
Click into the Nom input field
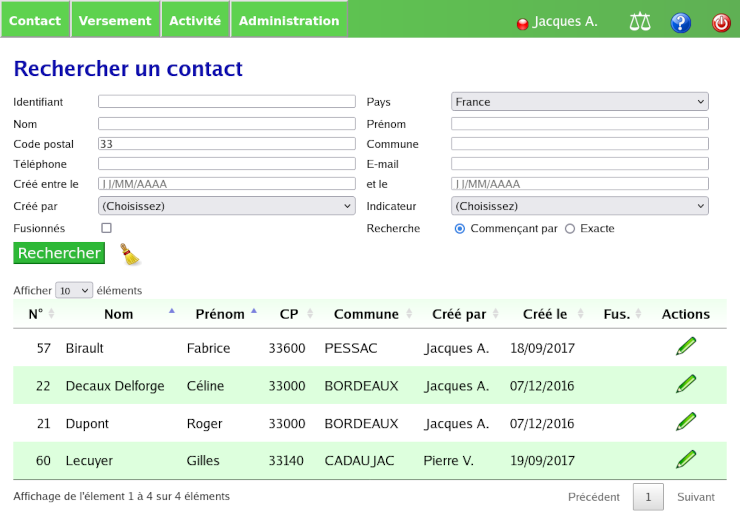pos(226,123)
